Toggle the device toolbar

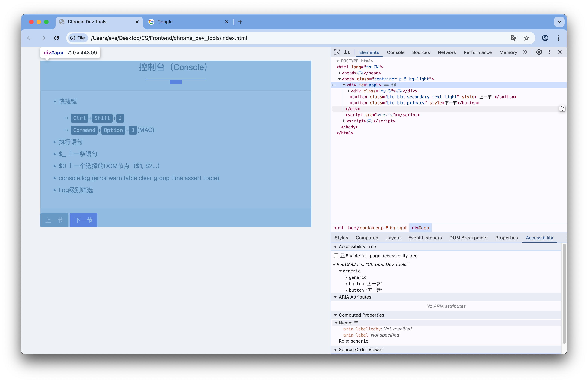pyautogui.click(x=347, y=52)
